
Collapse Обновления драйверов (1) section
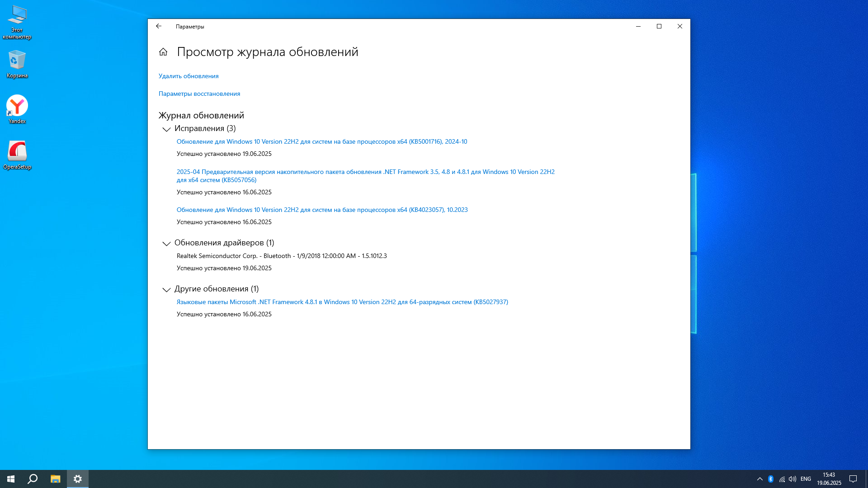point(166,244)
